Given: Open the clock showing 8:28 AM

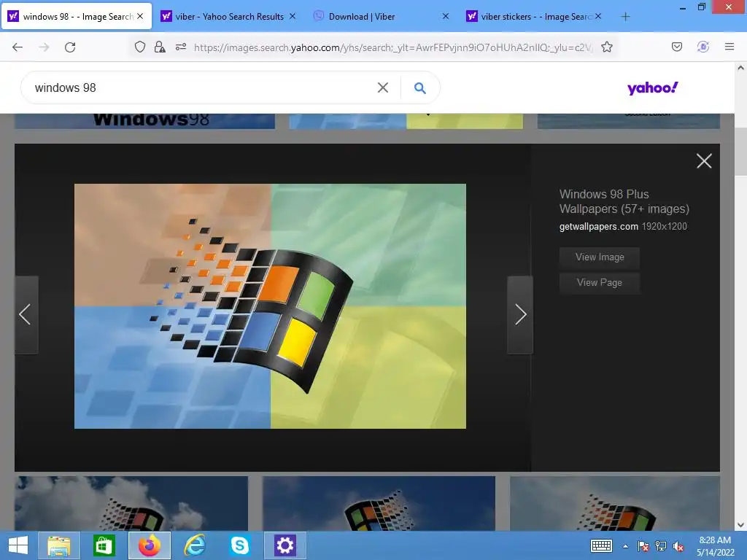Looking at the screenshot, I should [715, 546].
